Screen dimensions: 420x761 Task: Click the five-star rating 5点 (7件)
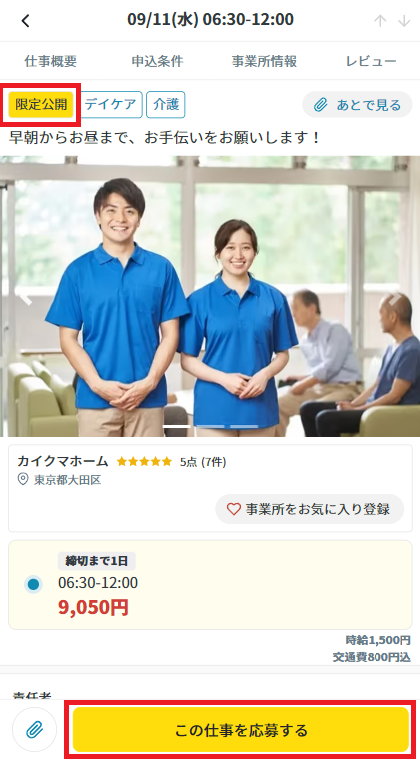click(x=171, y=462)
